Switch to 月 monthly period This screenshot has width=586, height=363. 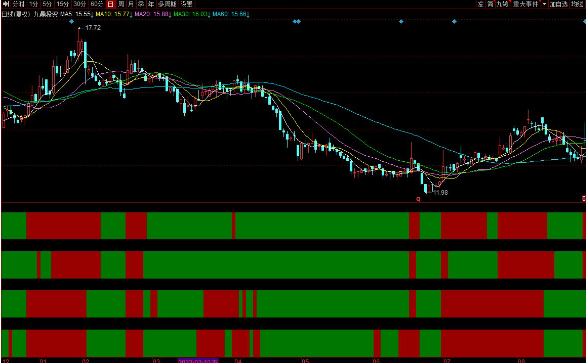tap(131, 4)
